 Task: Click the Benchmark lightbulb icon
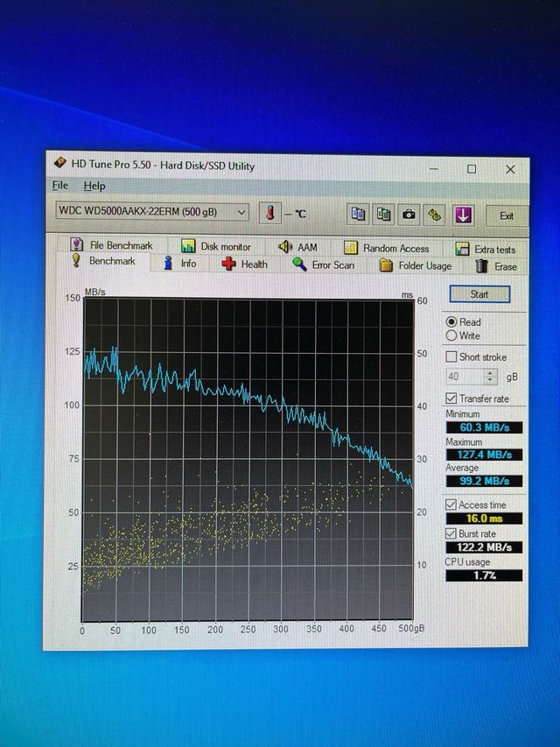(76, 260)
